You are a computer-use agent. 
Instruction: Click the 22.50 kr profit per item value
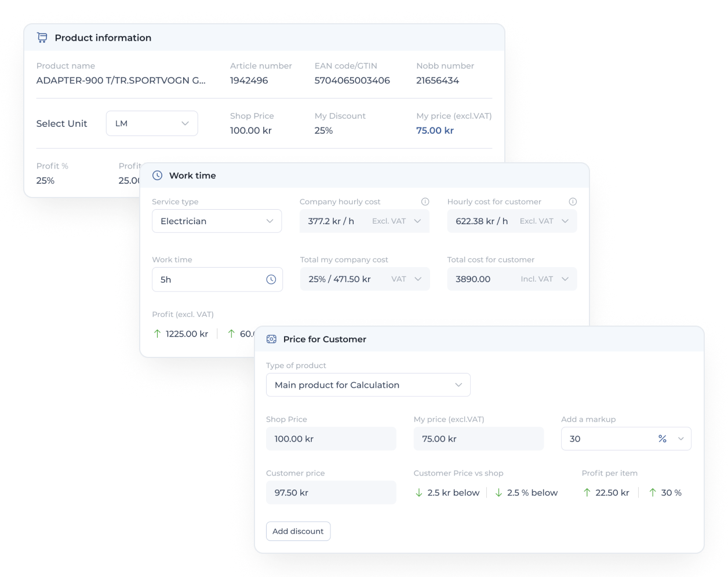pyautogui.click(x=612, y=492)
